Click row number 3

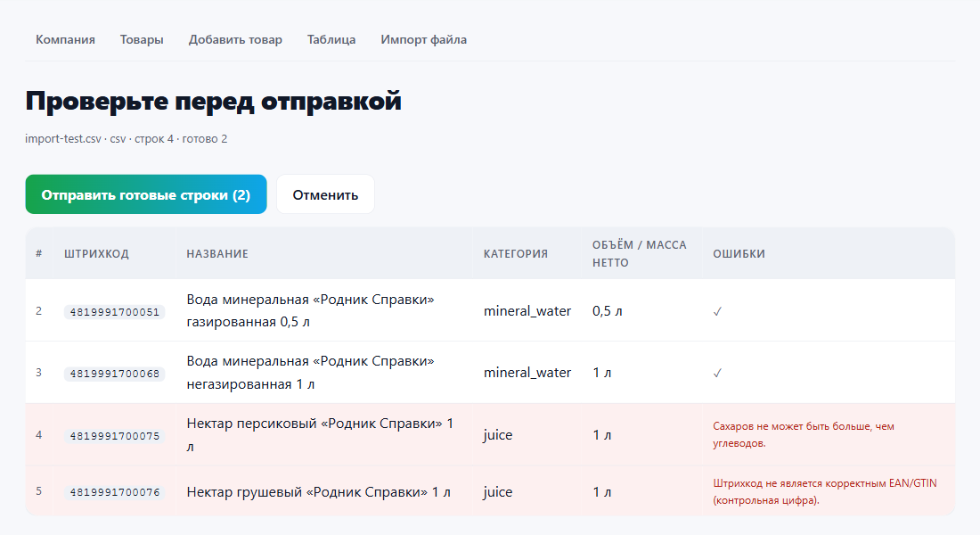(x=38, y=373)
